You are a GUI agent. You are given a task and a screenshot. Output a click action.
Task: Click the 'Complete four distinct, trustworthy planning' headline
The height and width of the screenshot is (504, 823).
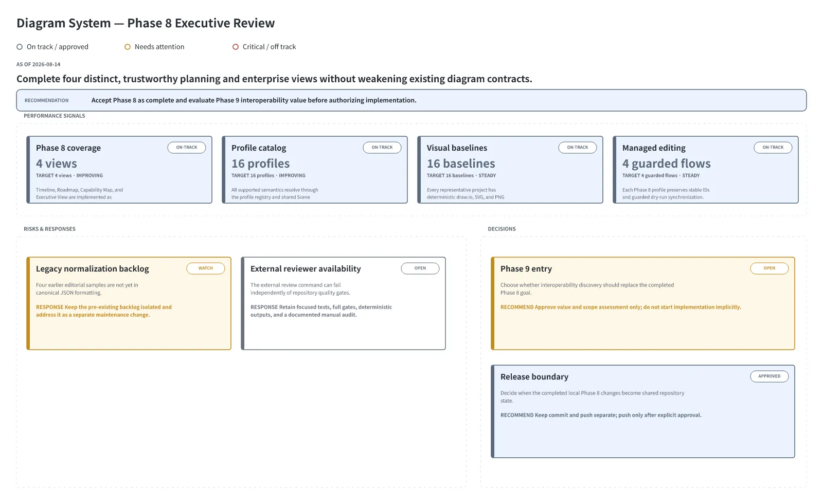pos(274,79)
